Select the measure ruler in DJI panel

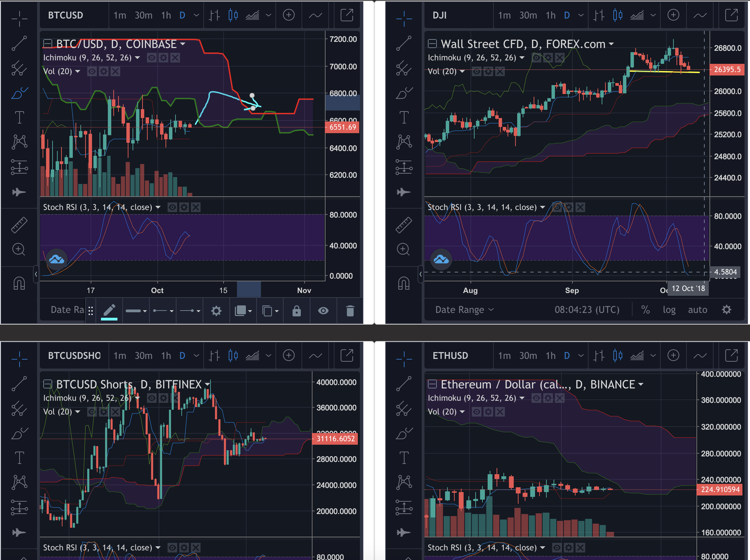(404, 225)
